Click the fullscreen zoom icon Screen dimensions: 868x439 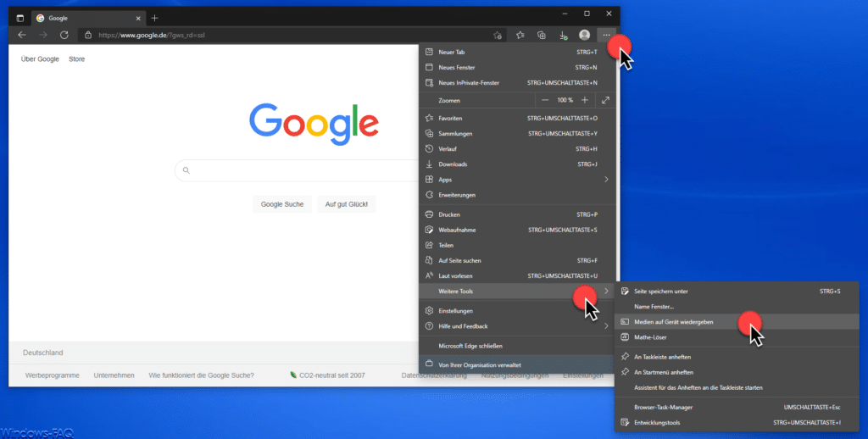coord(605,100)
